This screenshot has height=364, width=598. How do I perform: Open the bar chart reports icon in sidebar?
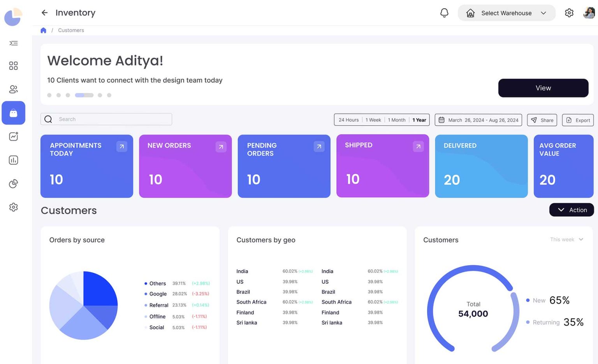pos(13,160)
